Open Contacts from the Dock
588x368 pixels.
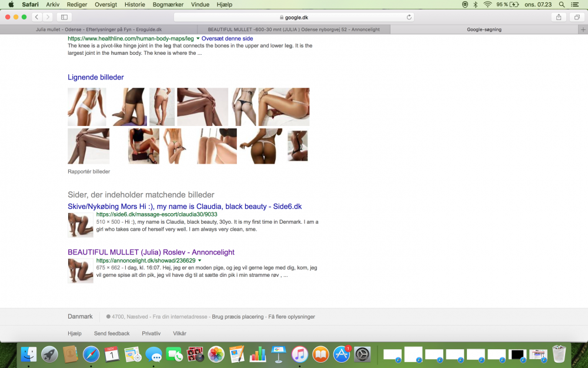(70, 354)
